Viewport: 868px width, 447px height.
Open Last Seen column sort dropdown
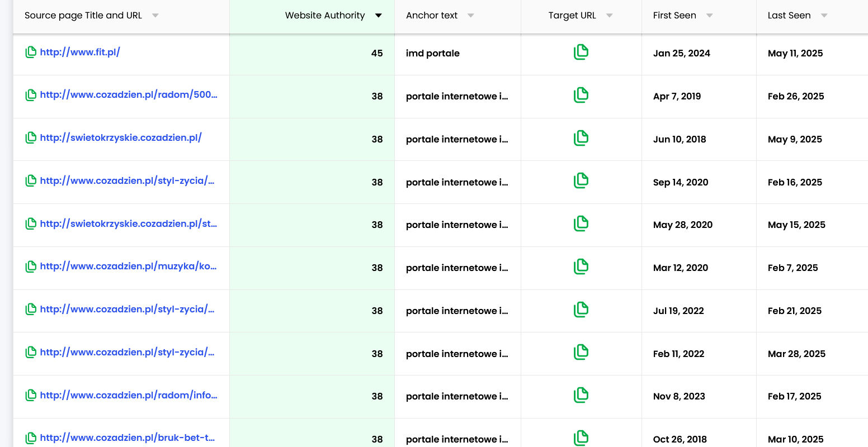coord(824,16)
